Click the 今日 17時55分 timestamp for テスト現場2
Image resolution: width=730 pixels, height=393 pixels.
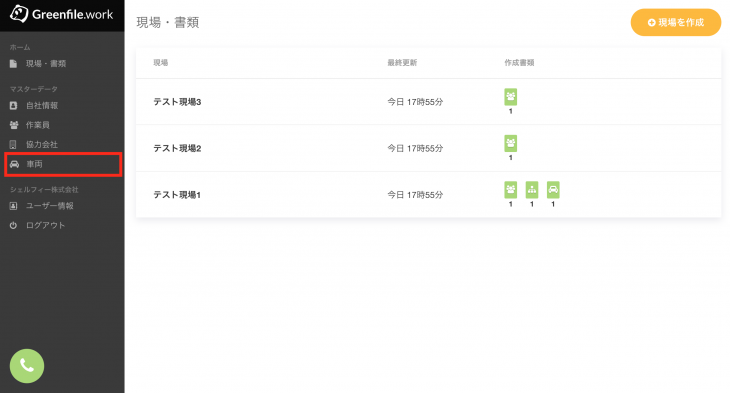coord(415,149)
